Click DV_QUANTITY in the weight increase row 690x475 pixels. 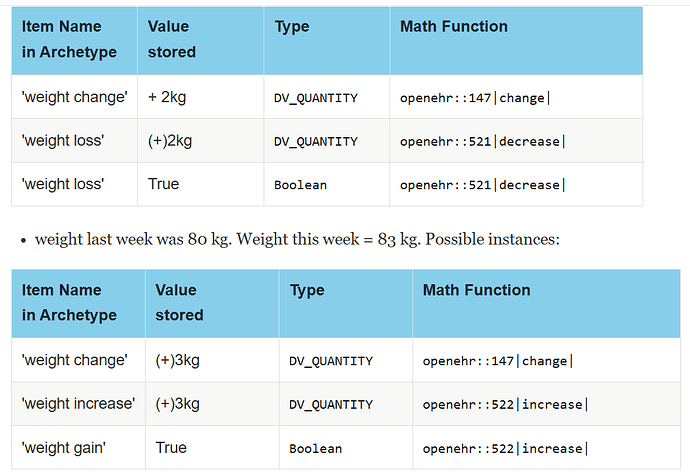point(331,405)
